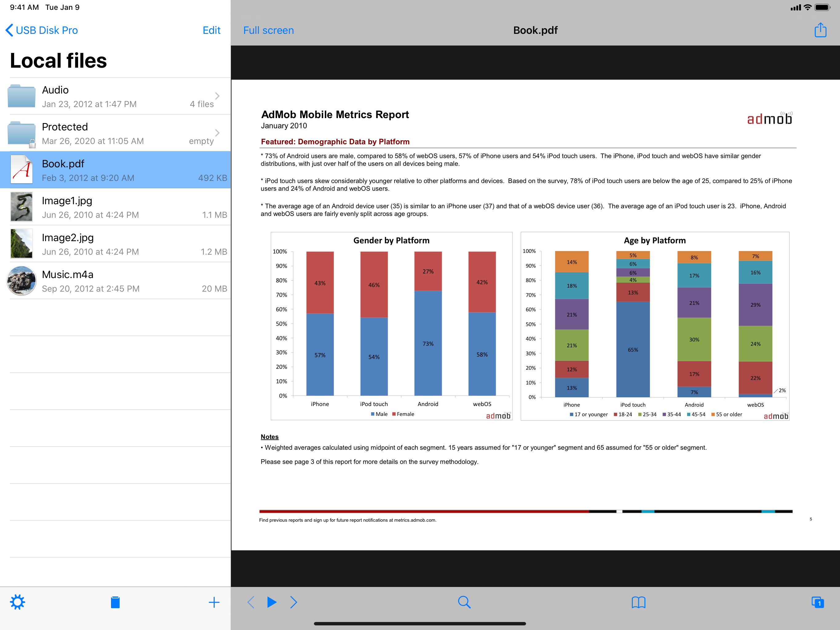Tap the Wi-Fi status icon
The height and width of the screenshot is (630, 840).
(x=808, y=7)
